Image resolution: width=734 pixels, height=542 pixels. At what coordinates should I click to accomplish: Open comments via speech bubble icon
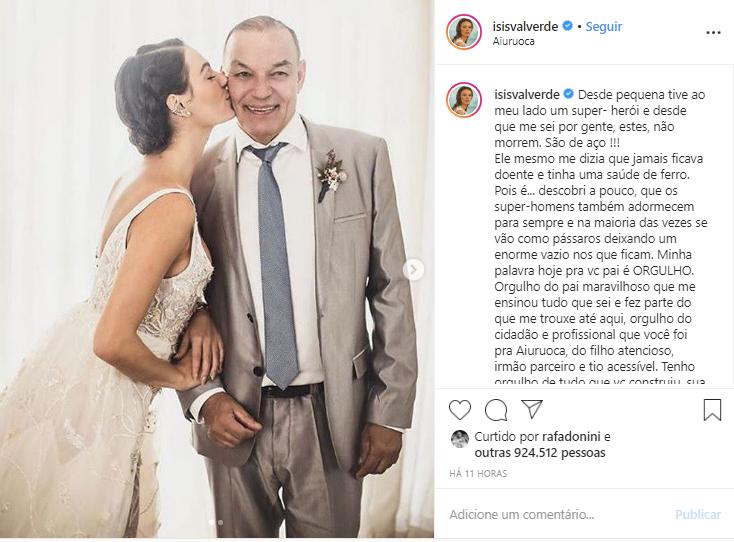pos(496,410)
